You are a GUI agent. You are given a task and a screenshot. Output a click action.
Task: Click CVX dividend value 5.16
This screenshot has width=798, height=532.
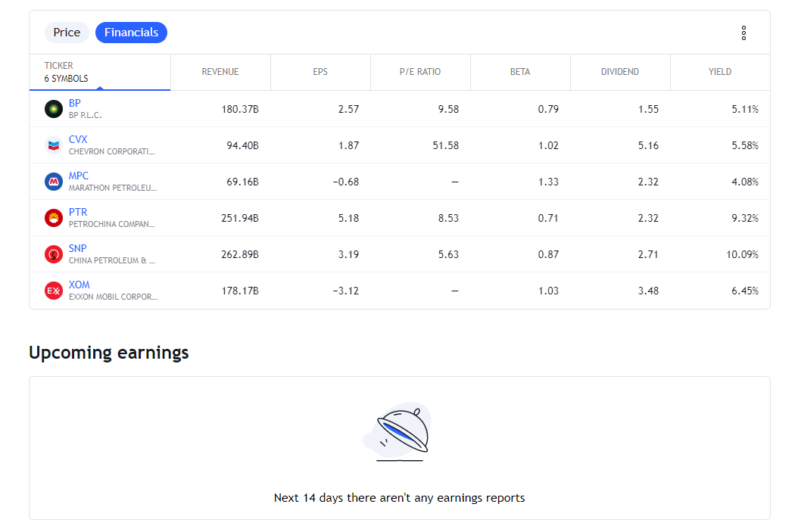(648, 145)
